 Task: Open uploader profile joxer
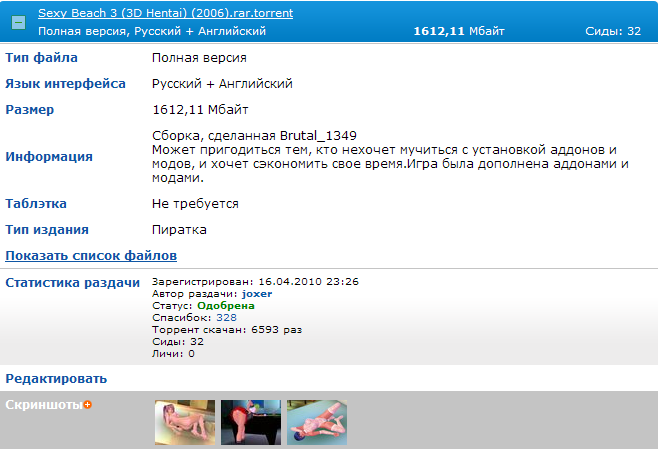(x=257, y=294)
